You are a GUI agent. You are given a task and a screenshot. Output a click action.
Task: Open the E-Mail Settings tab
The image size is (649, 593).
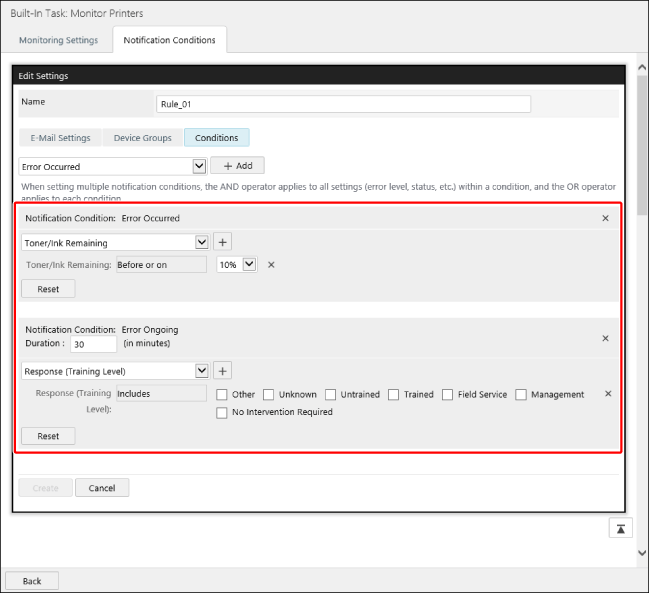(60, 138)
